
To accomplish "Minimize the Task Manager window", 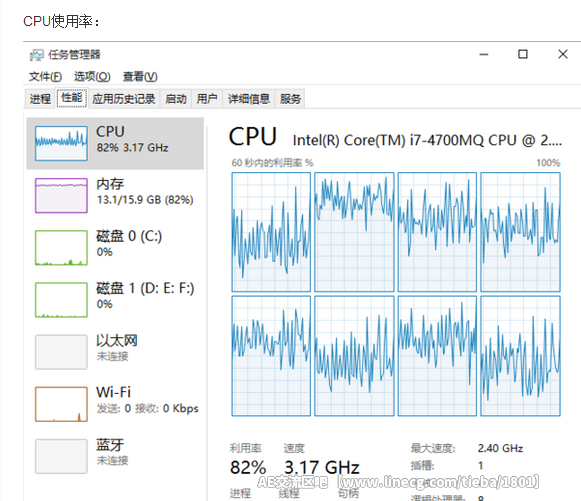I will [x=484, y=54].
